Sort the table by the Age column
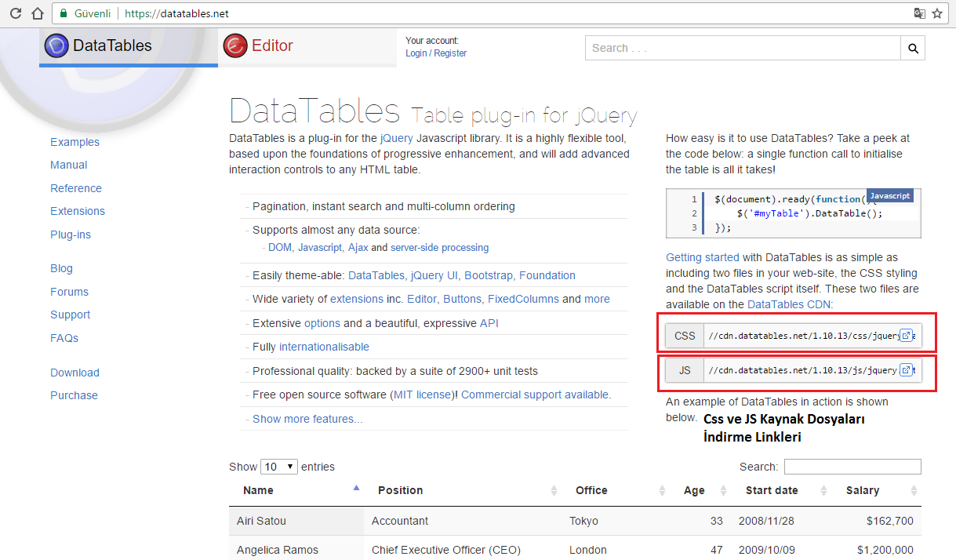Screen dimensions: 956x560 coord(694,489)
